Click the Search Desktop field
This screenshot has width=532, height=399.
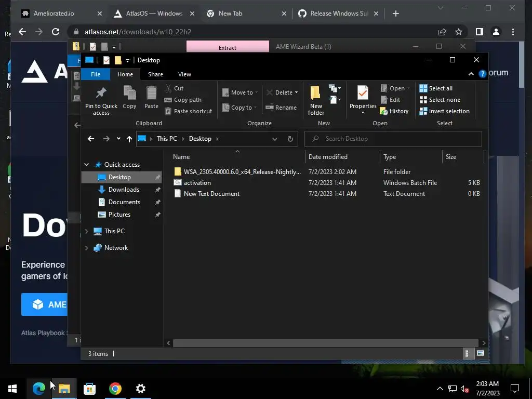pyautogui.click(x=393, y=139)
